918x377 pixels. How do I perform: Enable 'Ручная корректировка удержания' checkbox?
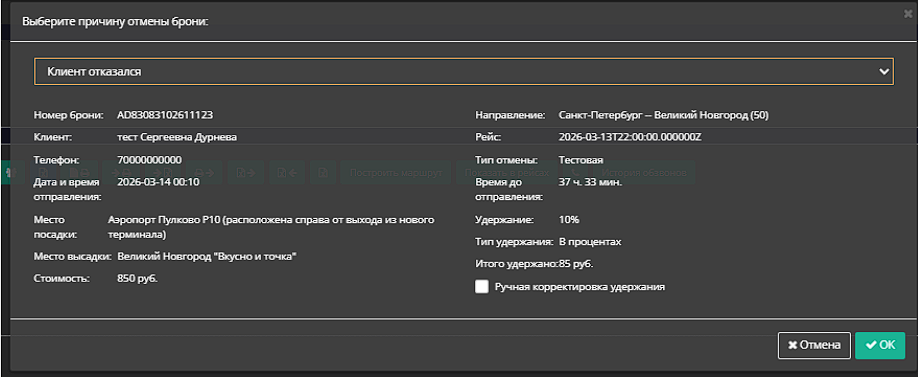(482, 287)
